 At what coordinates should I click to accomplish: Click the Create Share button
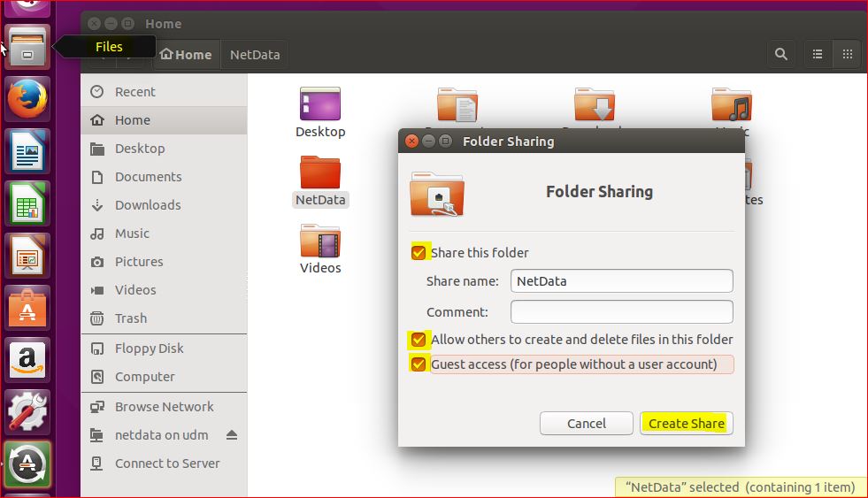coord(686,423)
